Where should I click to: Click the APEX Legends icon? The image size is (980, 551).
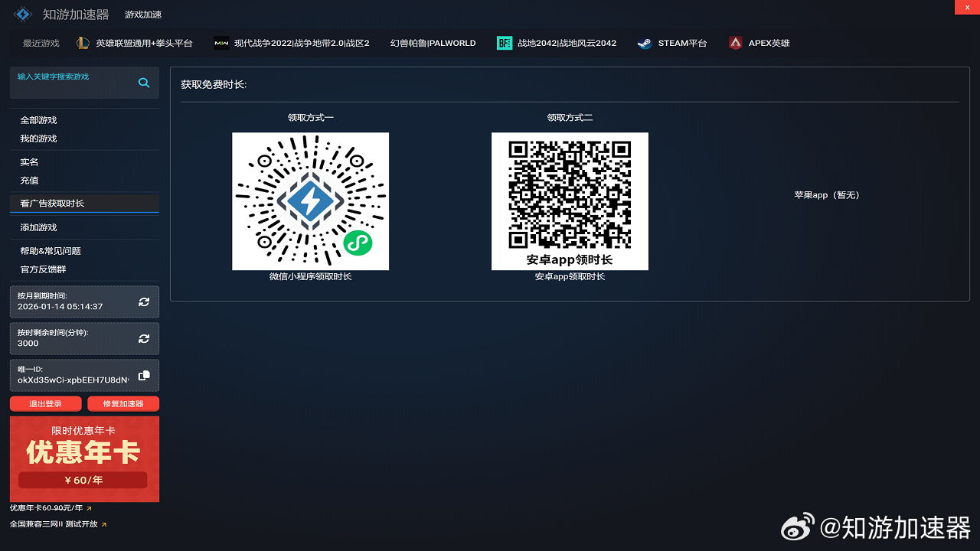pyautogui.click(x=736, y=43)
